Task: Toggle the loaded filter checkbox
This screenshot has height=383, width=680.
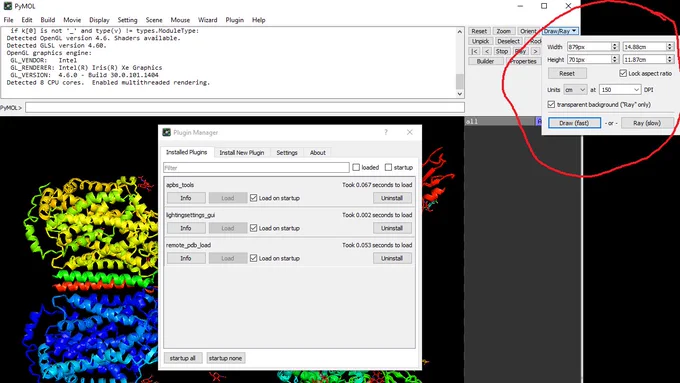Action: tap(356, 167)
